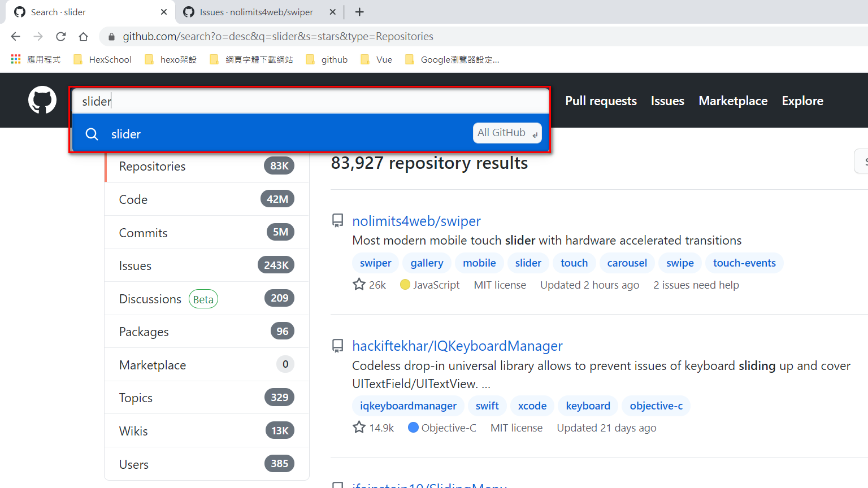Open Marketplace in the GitHub header

[x=733, y=101]
